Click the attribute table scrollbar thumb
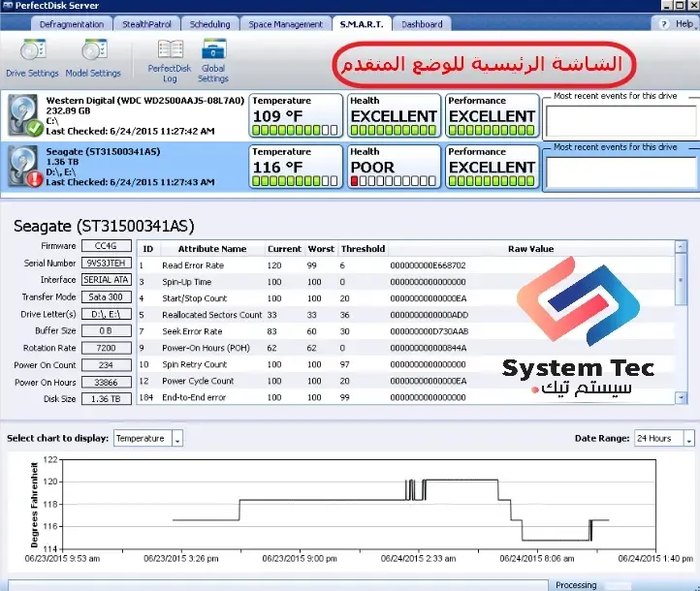The height and width of the screenshot is (591, 700). tap(681, 279)
